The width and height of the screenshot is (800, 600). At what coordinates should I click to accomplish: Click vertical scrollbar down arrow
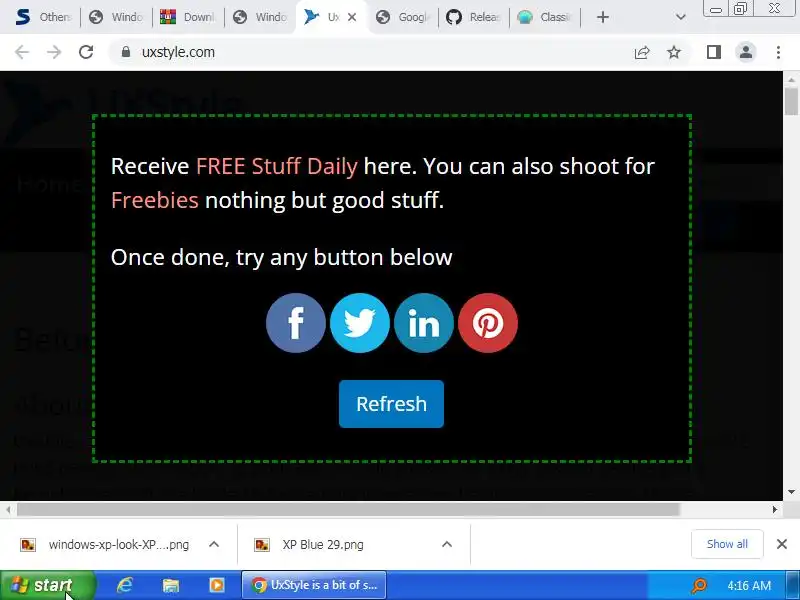coord(791,492)
